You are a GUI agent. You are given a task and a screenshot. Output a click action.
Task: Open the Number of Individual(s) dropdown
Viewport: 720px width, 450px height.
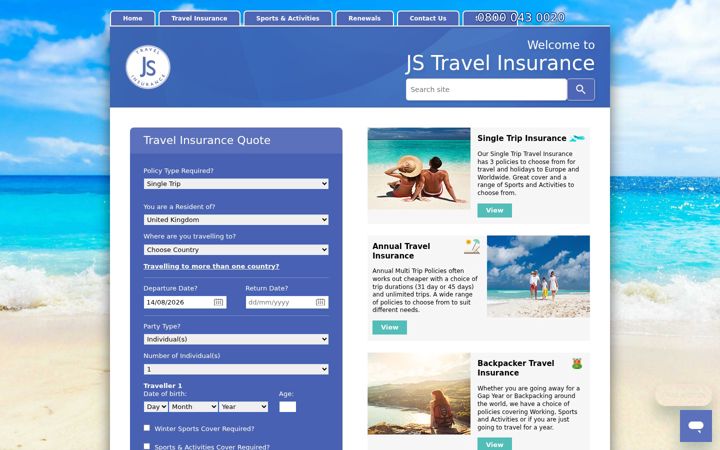[236, 369]
